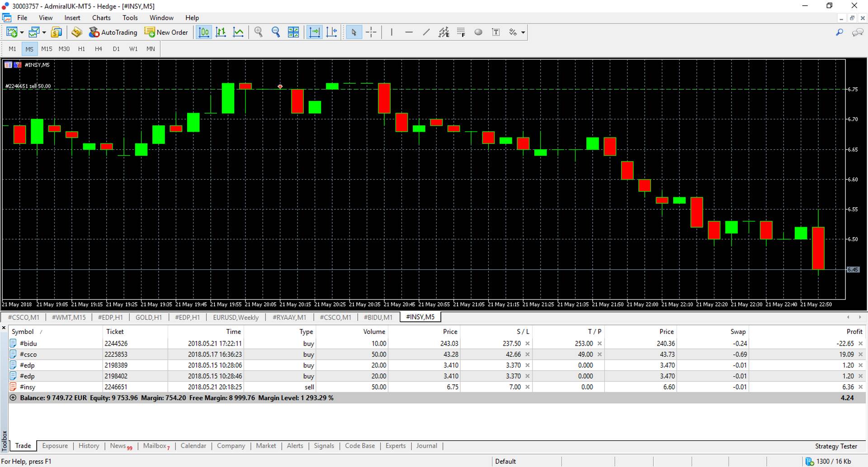The width and height of the screenshot is (868, 467).
Task: Open dropdown arrow beside new chart icon
Action: click(22, 33)
